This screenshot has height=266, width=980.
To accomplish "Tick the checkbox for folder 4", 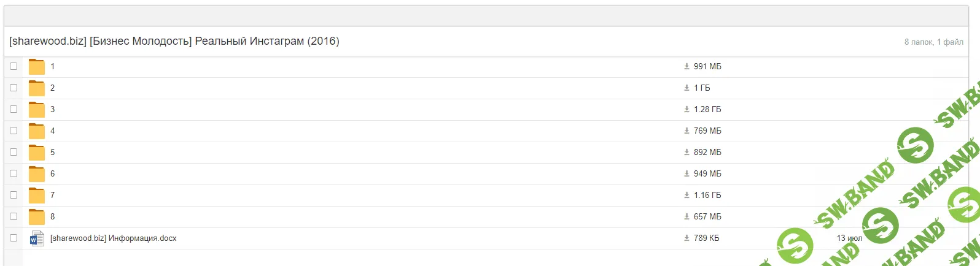I will [14, 131].
